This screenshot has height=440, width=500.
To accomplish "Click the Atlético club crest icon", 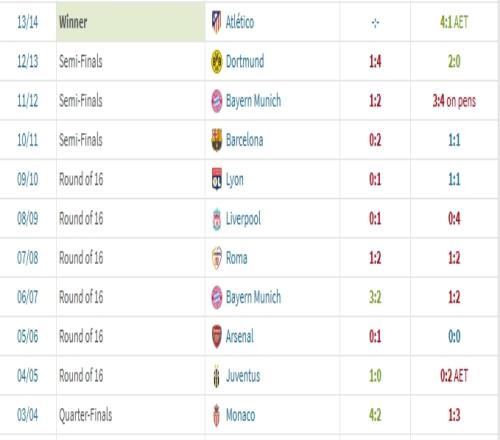I will [217, 22].
